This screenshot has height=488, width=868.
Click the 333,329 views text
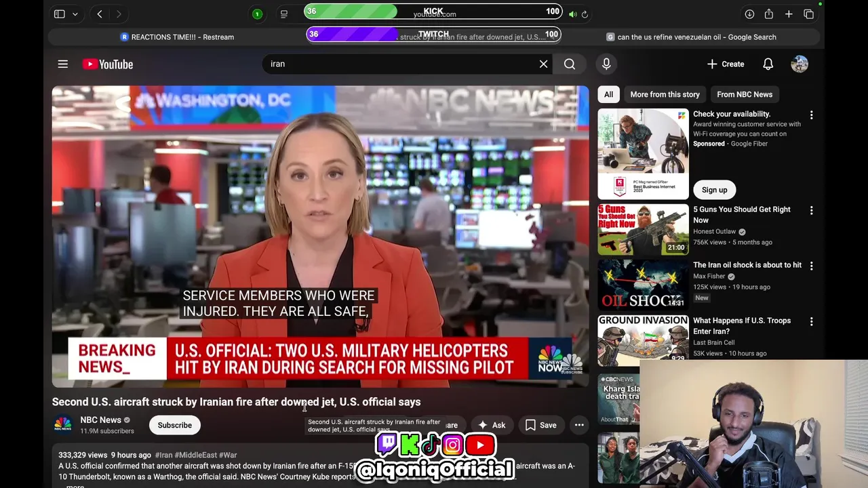(x=83, y=455)
